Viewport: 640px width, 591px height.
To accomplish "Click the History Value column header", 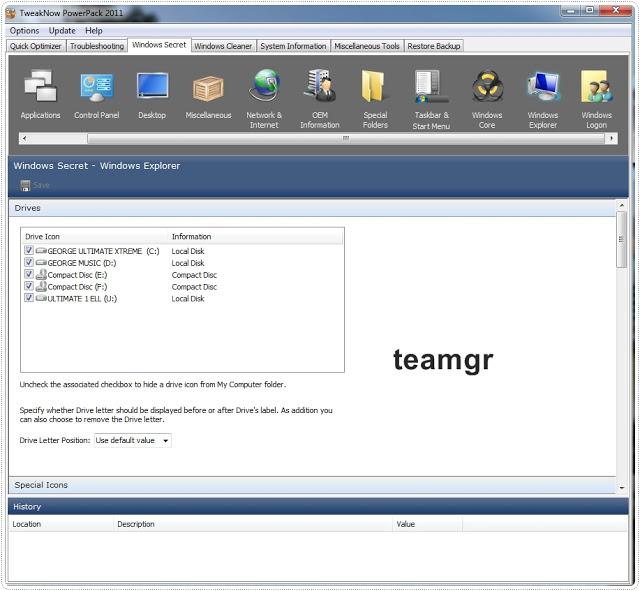I will (x=428, y=524).
